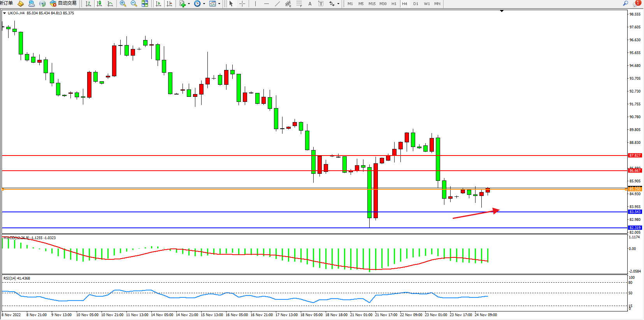This screenshot has width=644, height=320.
Task: Expand the periodicity clock dropdown arrow
Action: point(204,4)
